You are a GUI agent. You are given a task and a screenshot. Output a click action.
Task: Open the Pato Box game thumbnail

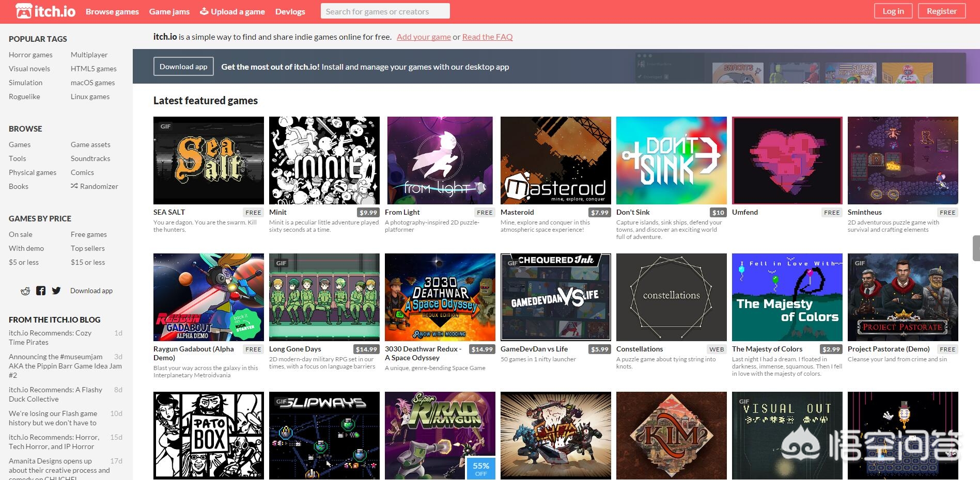coord(209,436)
